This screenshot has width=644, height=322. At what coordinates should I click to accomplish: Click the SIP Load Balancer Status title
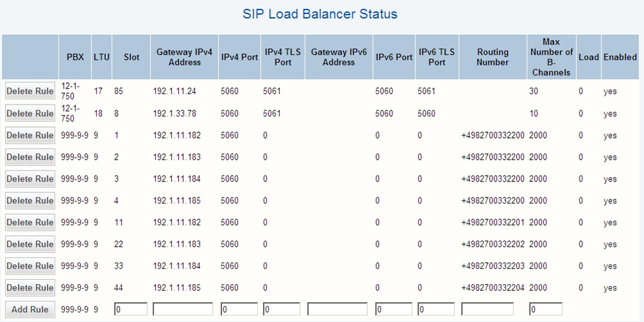click(x=320, y=14)
